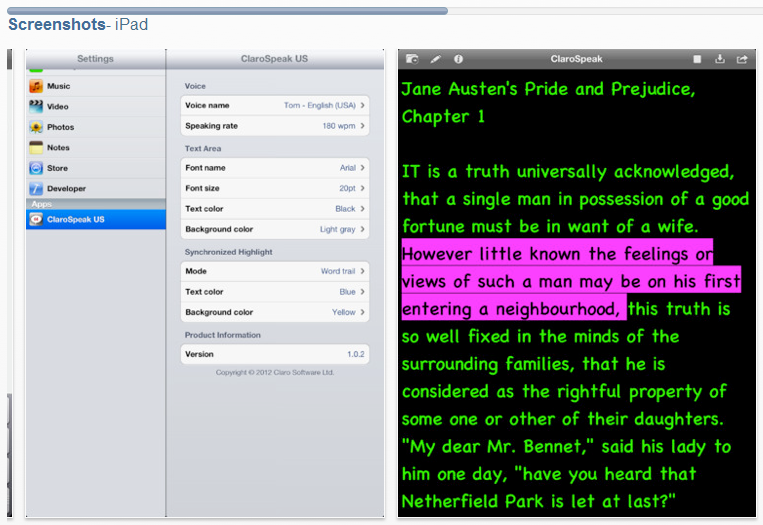The width and height of the screenshot is (763, 525).
Task: Change highlight Mode Word trail
Action: [x=274, y=271]
